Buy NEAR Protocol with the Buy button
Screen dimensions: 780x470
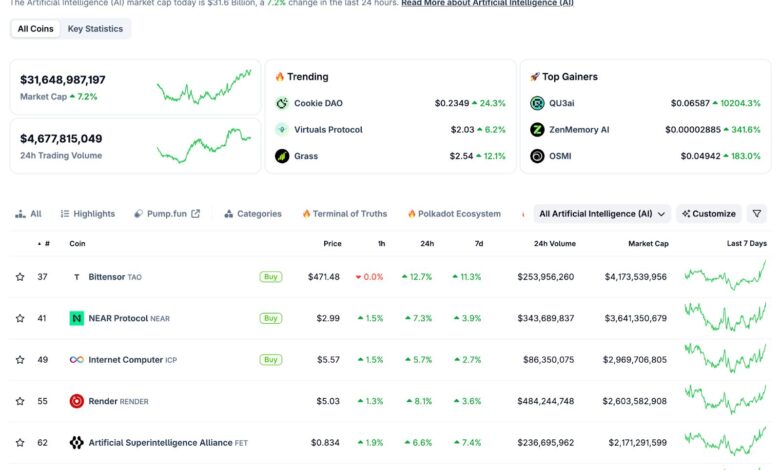click(x=271, y=318)
